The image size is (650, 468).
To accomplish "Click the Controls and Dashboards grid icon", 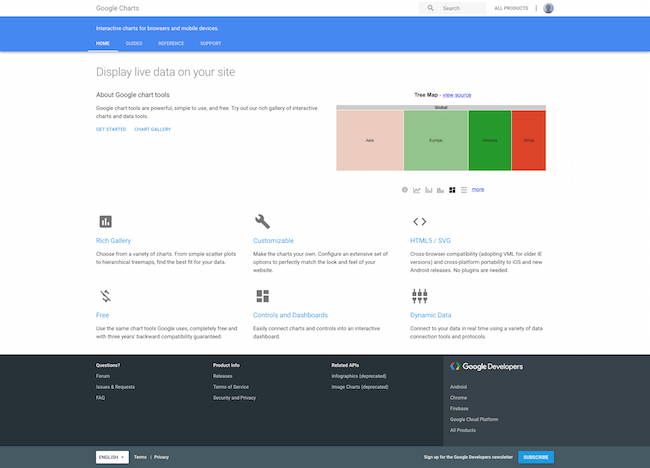I will [262, 296].
